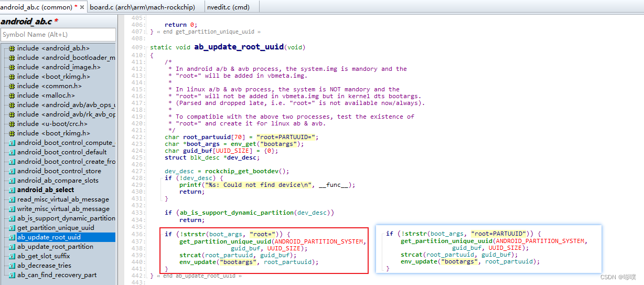The height and width of the screenshot is (285, 644).
Task: Click the include <common.h> symbol icon
Action: pos(12,86)
